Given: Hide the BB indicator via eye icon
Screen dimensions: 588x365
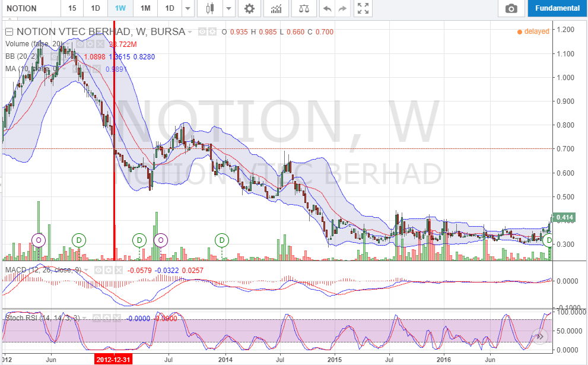Looking at the screenshot, I should pos(53,56).
